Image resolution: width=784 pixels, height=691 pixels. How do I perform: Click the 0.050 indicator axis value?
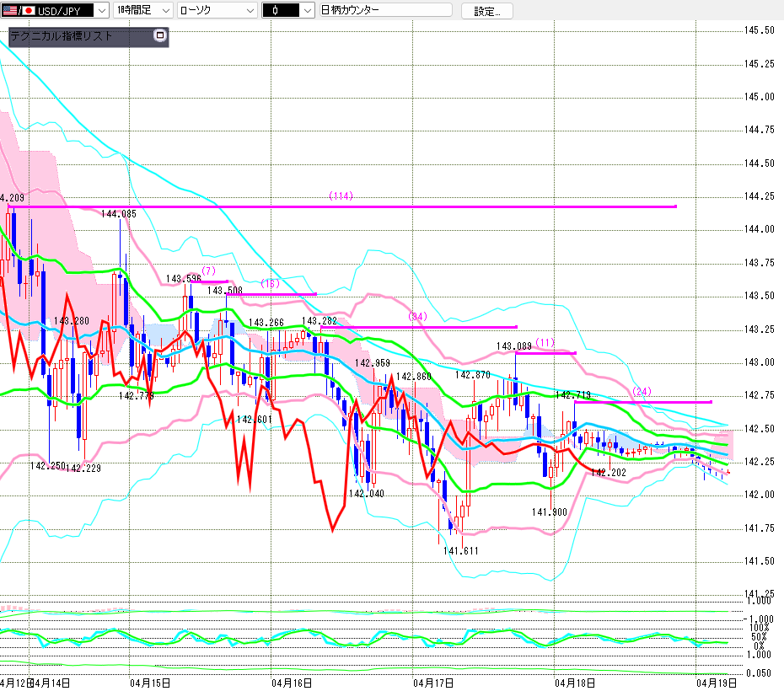coord(759,673)
